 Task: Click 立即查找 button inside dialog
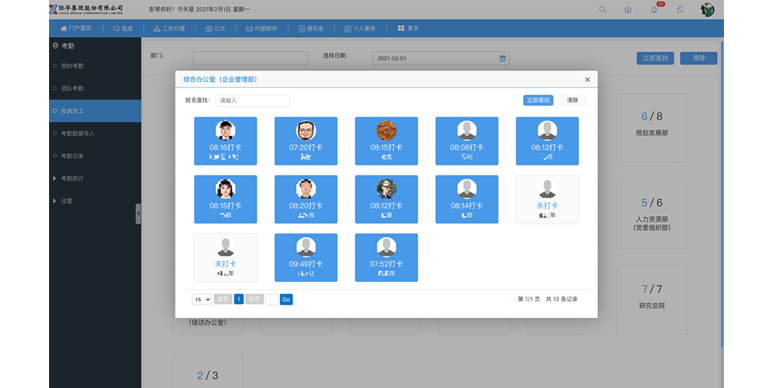(x=538, y=100)
